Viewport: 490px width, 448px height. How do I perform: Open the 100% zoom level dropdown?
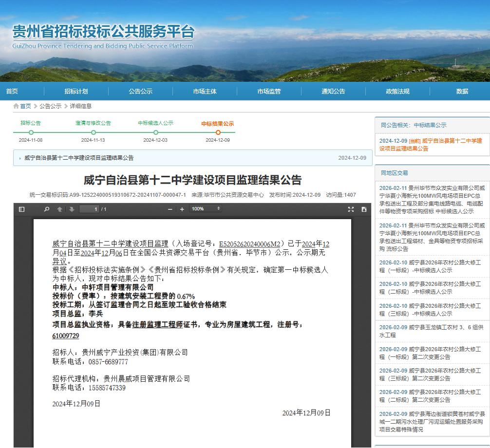205,209
